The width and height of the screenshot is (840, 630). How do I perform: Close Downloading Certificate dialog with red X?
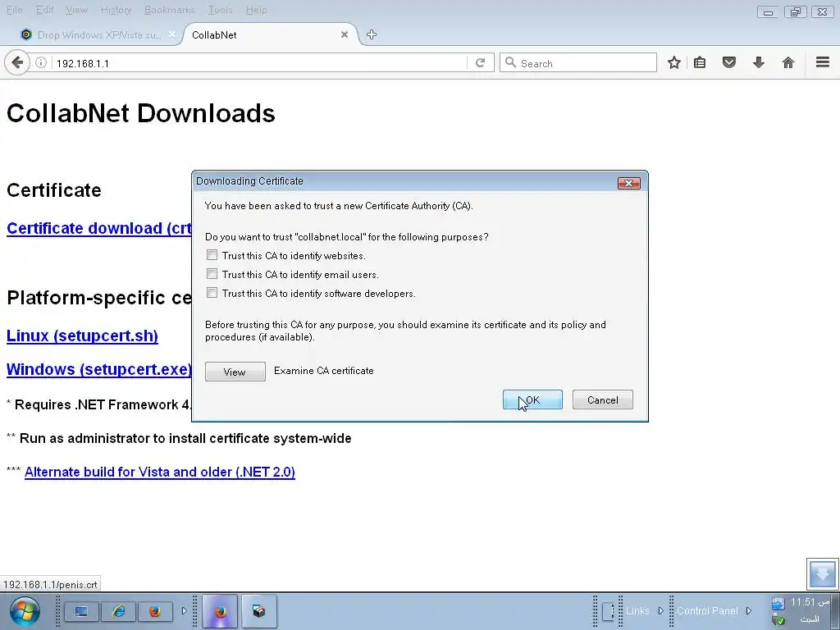pos(629,183)
